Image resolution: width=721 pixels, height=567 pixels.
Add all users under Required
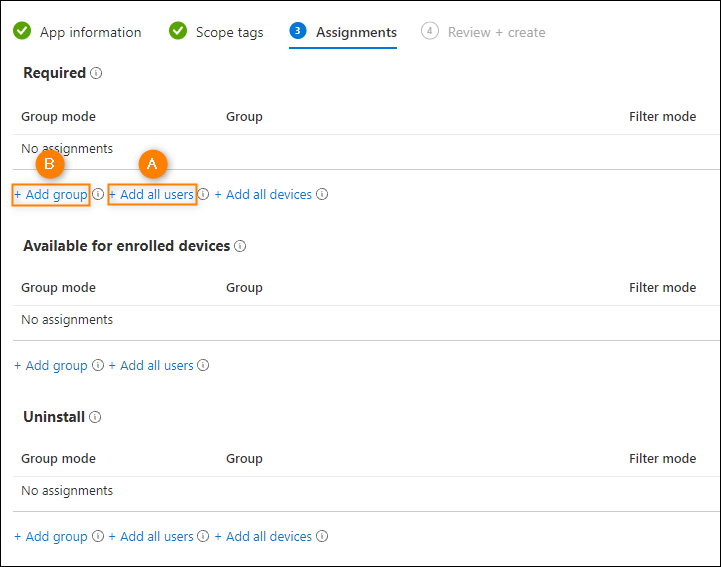[152, 195]
